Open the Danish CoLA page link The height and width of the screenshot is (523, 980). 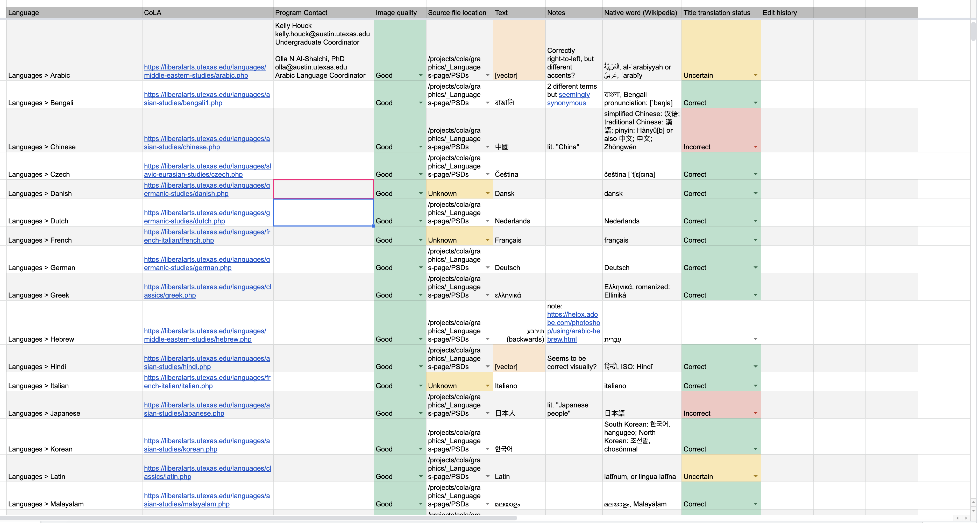coord(207,189)
